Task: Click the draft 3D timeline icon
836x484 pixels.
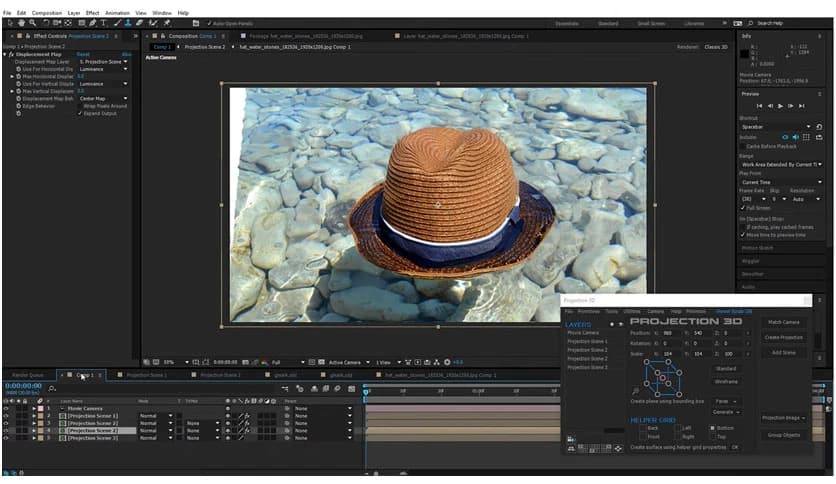Action: (299, 389)
